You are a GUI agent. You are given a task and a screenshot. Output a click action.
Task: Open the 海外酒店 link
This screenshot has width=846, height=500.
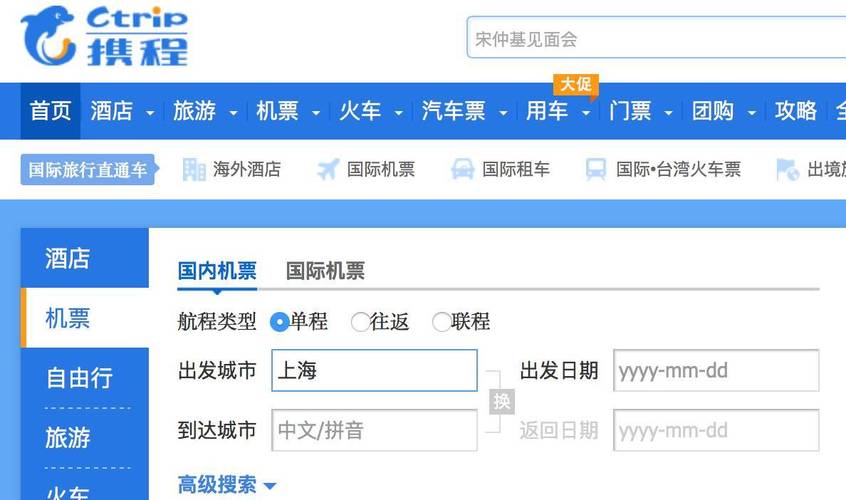tap(247, 169)
